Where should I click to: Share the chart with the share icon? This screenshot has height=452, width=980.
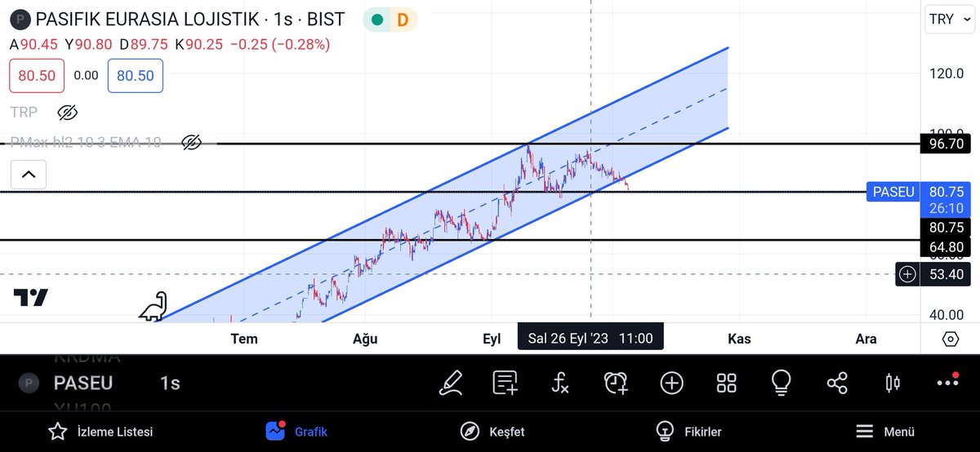point(837,383)
